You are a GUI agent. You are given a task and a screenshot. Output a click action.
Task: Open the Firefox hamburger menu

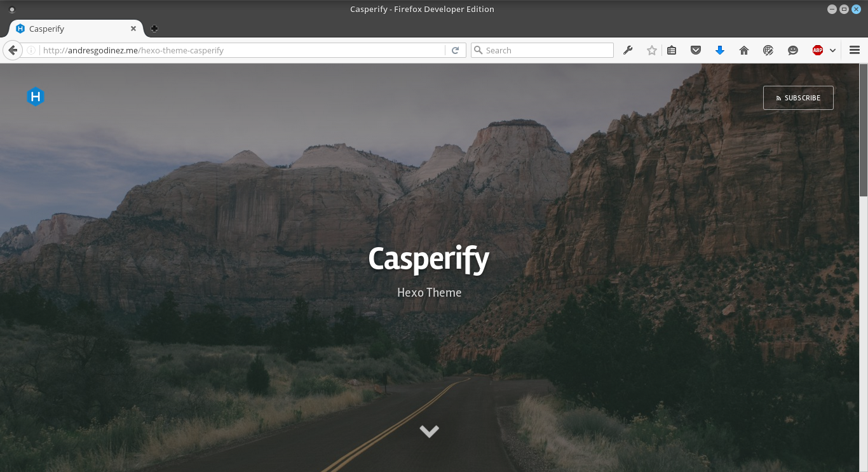[x=854, y=50]
